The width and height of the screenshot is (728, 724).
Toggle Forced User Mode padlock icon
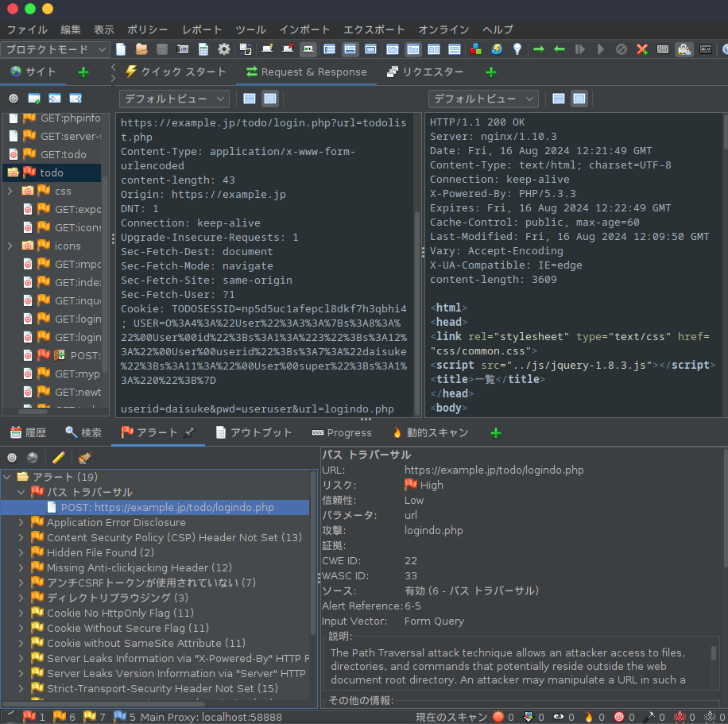[x=684, y=49]
